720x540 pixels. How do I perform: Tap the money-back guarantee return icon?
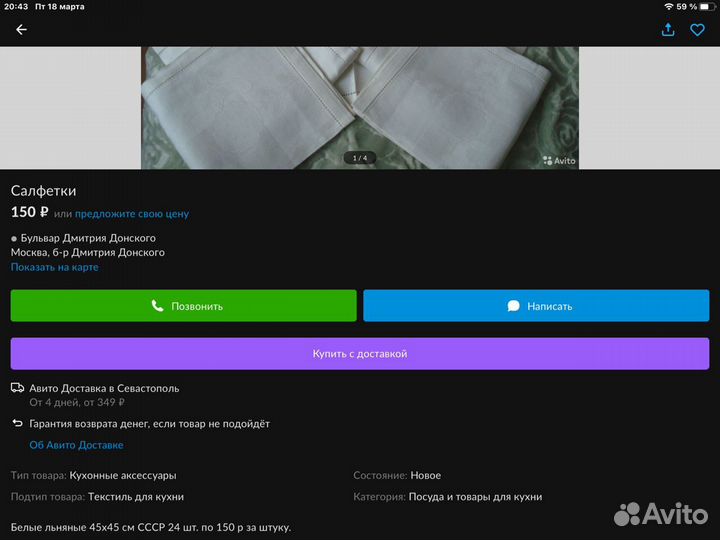17,424
